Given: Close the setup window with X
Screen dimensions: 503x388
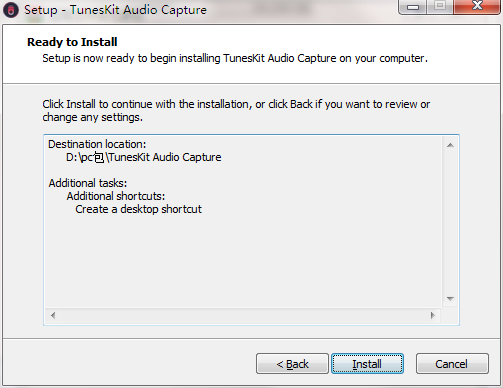Looking at the screenshot, I should 477,7.
